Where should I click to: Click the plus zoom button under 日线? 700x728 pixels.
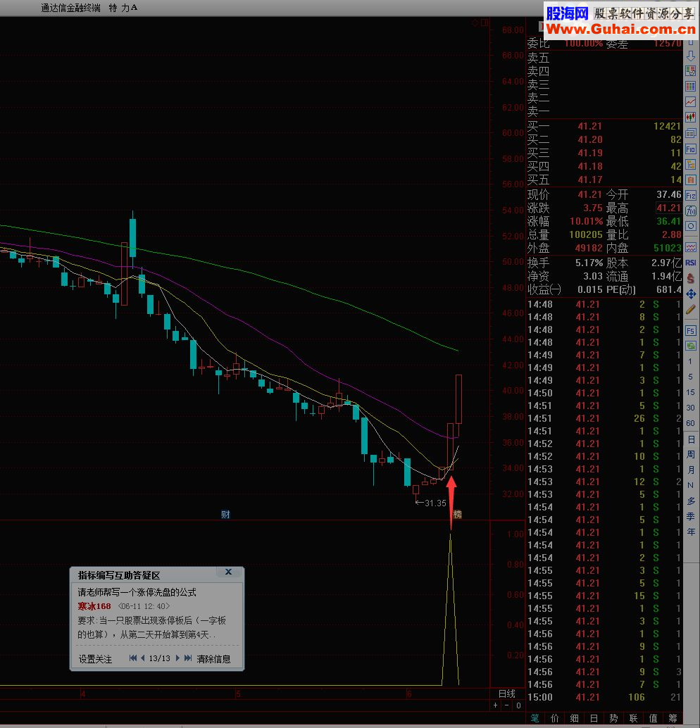click(x=495, y=705)
